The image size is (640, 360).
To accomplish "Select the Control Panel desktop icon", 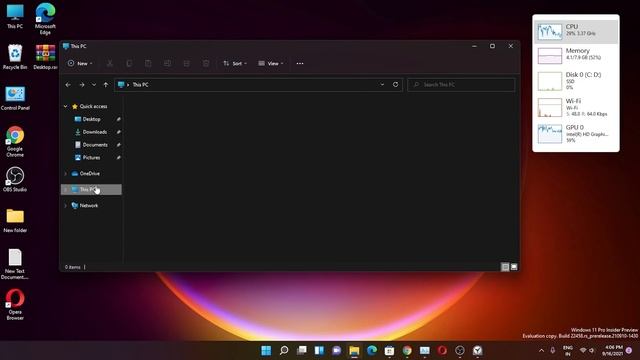I will tap(15, 98).
